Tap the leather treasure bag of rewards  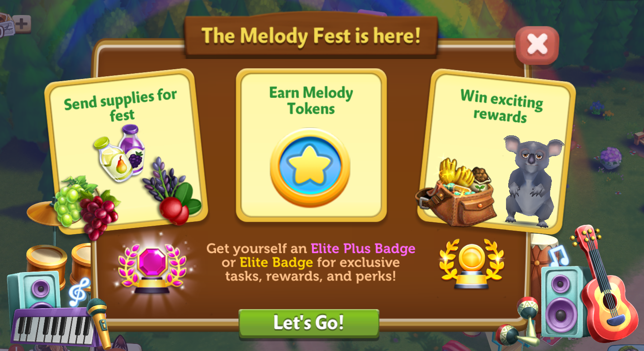(456, 193)
